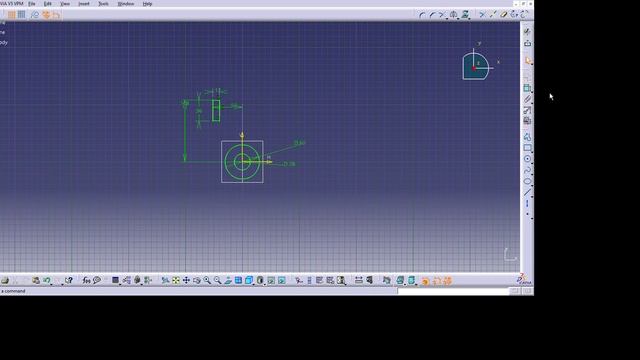This screenshot has width=640, height=360.
Task: Open the Window menu
Action: (126, 4)
